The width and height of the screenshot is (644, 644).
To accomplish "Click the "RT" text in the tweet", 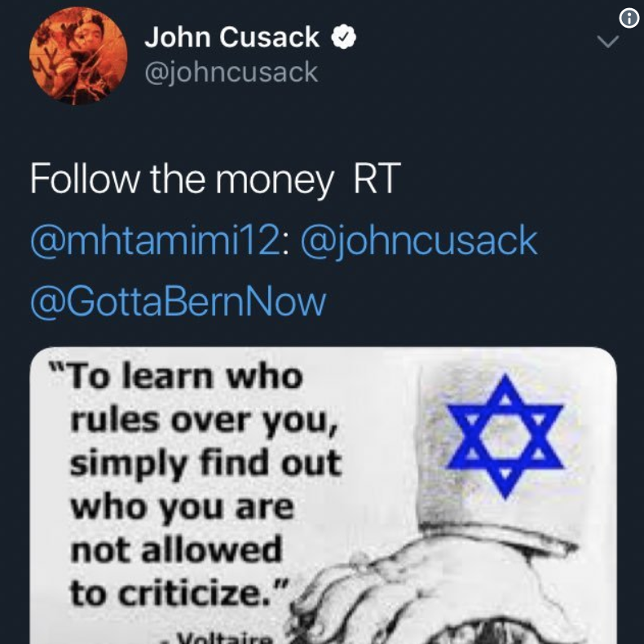I will pyautogui.click(x=377, y=180).
